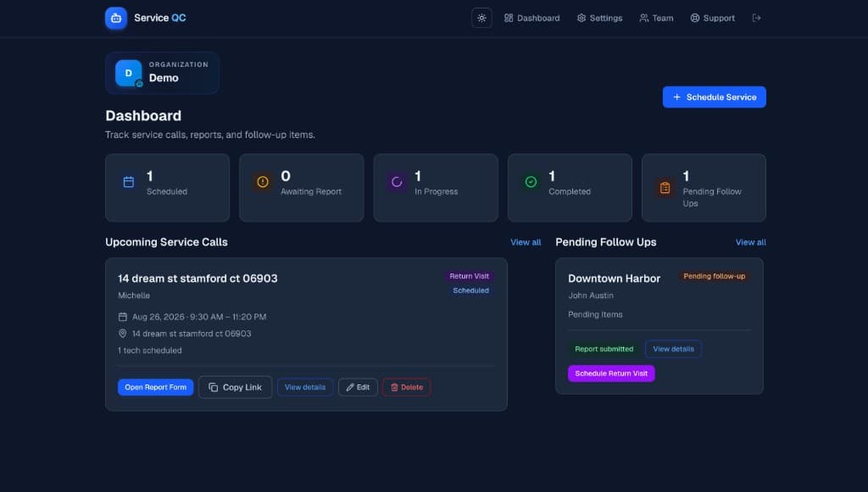Click the Pending follow-up badge
Viewport: 868px width, 492px height.
(714, 276)
